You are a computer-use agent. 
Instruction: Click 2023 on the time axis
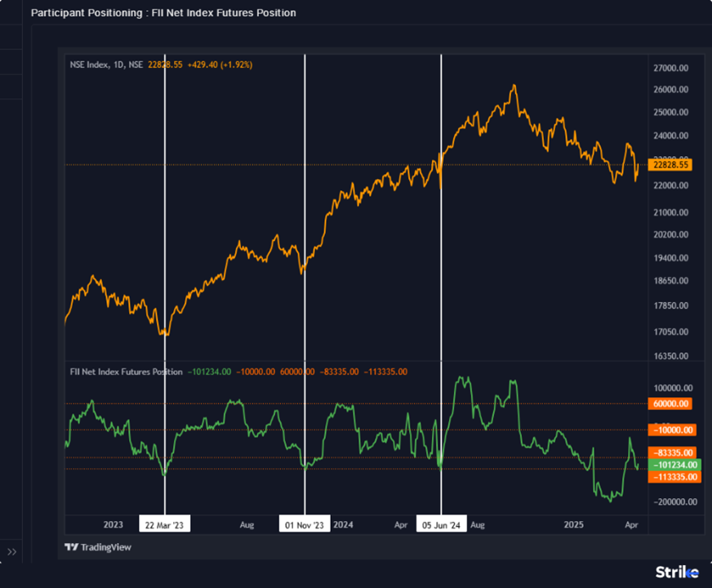pos(113,525)
